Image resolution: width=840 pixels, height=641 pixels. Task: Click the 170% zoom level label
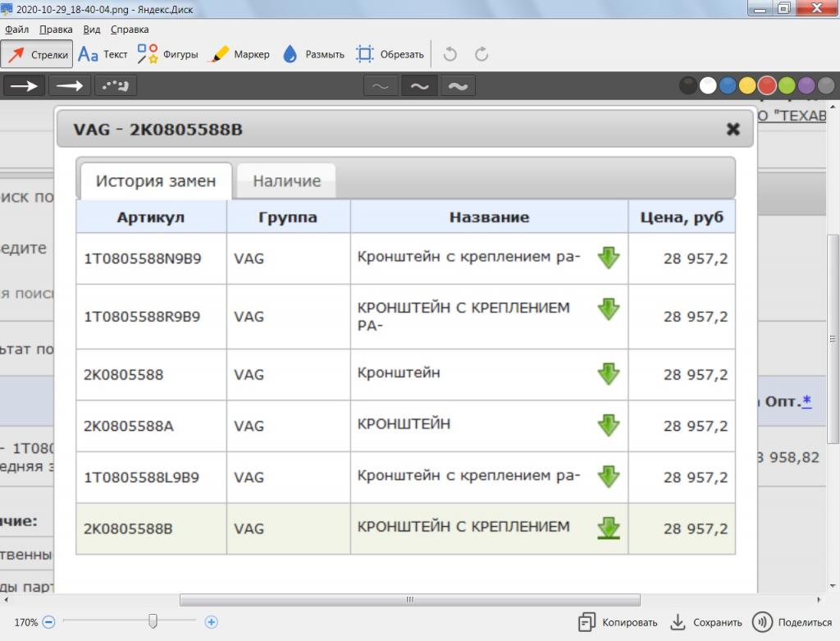pyautogui.click(x=25, y=622)
